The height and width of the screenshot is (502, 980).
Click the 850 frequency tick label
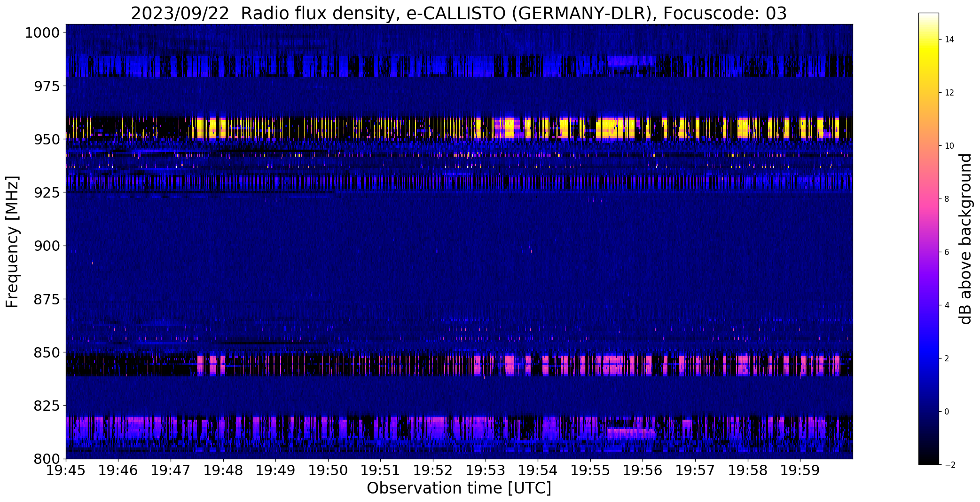pos(47,352)
